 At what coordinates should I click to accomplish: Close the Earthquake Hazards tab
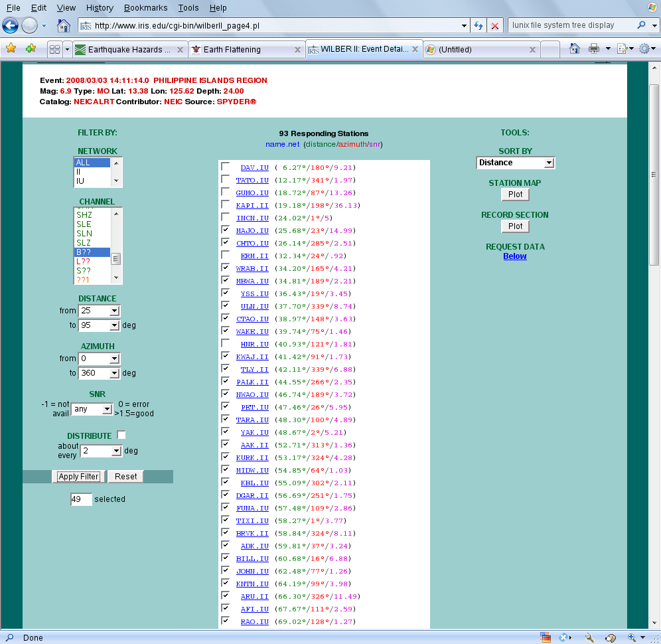pos(180,50)
